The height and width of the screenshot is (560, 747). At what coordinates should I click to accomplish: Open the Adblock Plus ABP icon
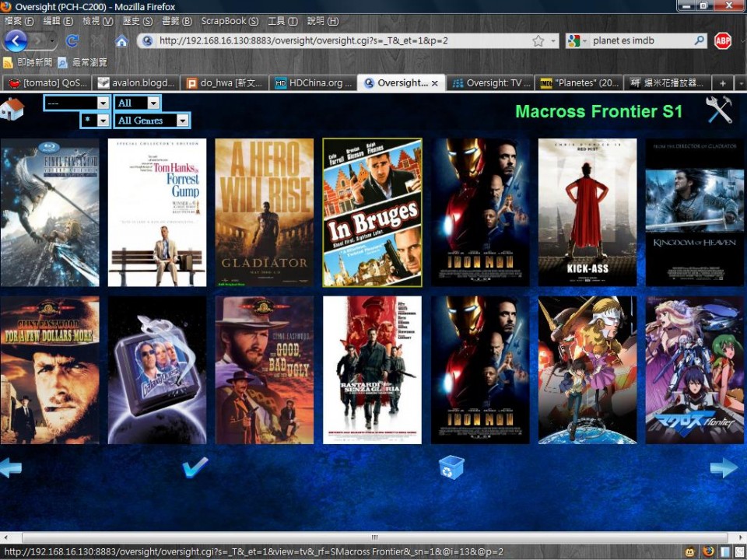tap(722, 41)
